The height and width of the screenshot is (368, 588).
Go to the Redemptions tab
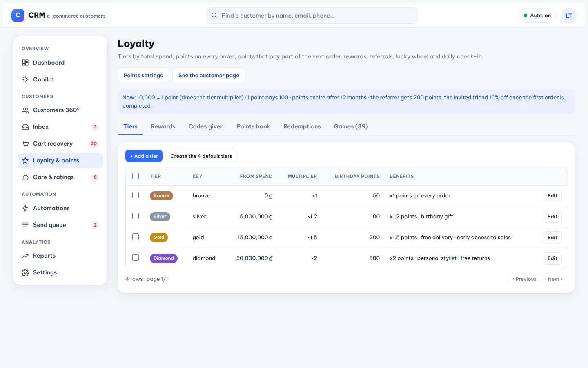(302, 126)
